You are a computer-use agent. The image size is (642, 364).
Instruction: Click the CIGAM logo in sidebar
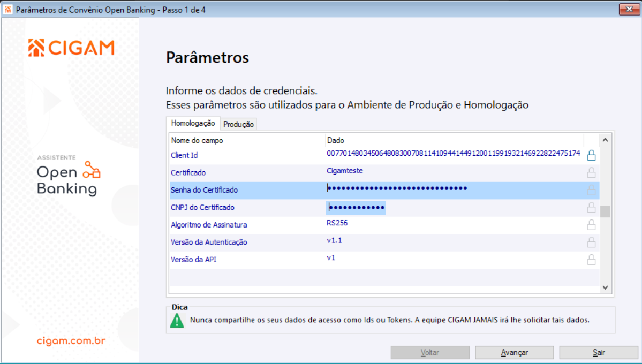[71, 48]
